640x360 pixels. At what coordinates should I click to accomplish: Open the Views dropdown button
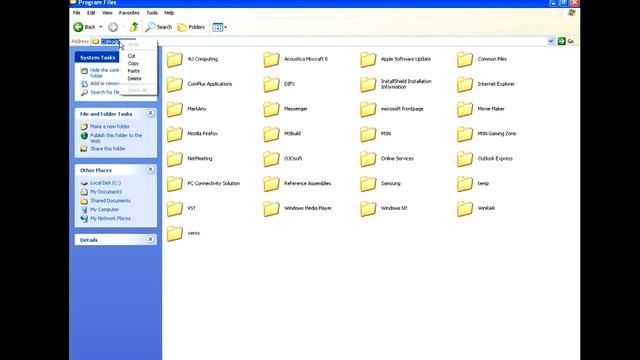point(220,27)
